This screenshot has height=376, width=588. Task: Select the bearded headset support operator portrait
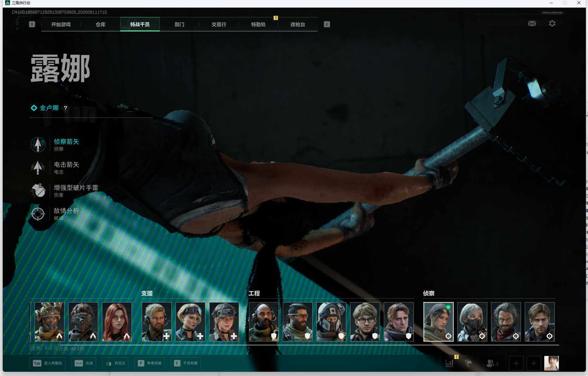click(x=157, y=322)
